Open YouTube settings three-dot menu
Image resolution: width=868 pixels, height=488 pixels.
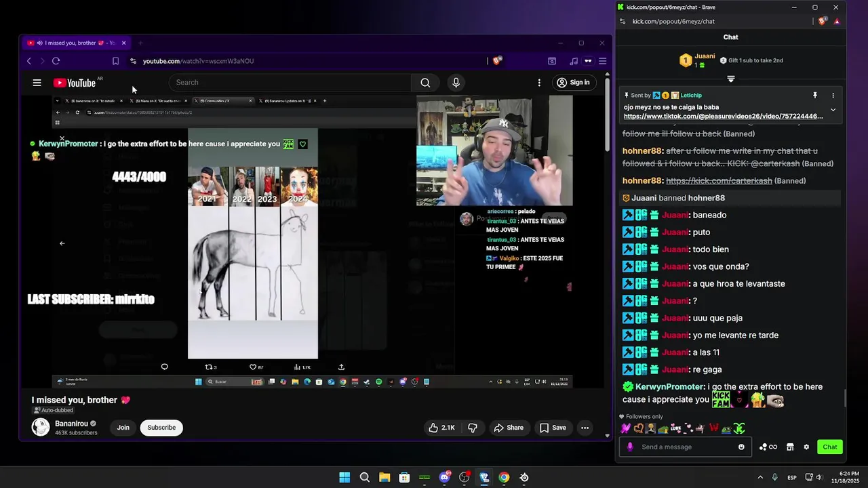pyautogui.click(x=539, y=83)
